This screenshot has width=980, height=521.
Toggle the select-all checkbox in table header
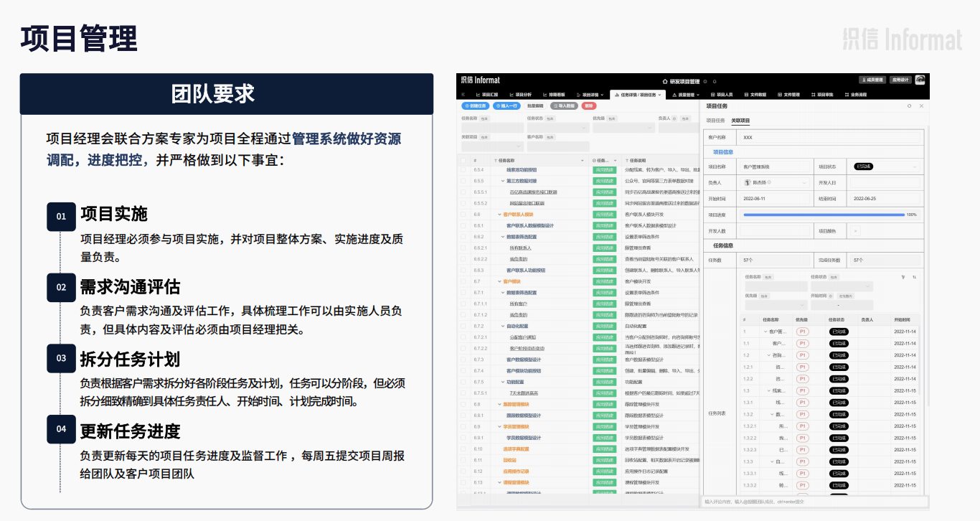[463, 160]
